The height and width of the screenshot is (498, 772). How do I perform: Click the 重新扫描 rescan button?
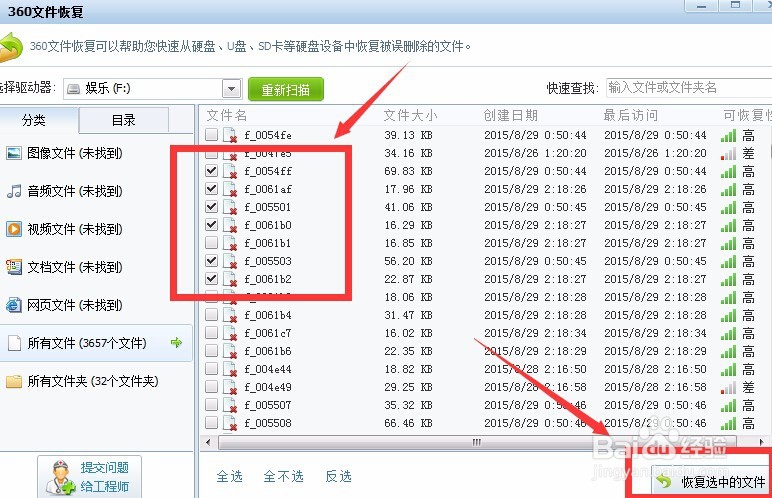click(x=286, y=89)
